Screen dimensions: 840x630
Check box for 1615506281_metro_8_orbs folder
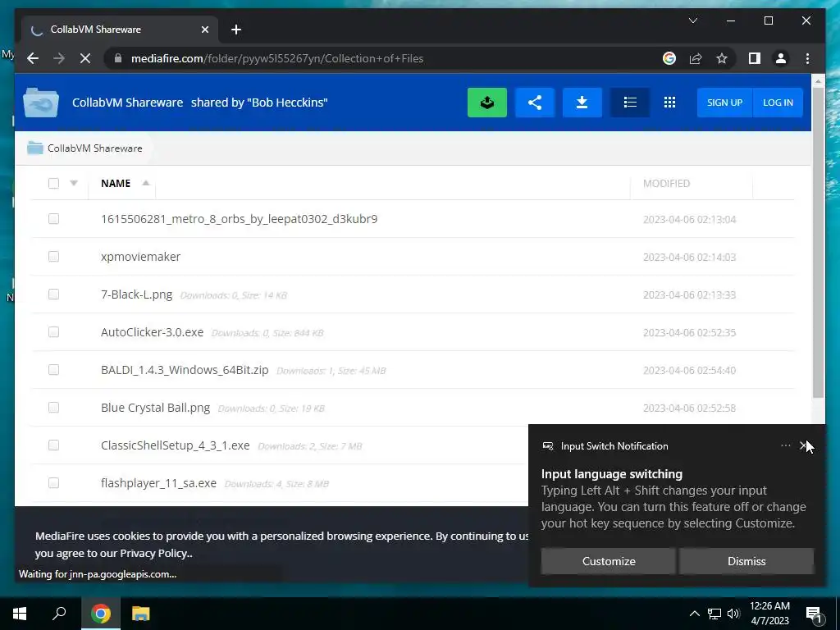53,218
